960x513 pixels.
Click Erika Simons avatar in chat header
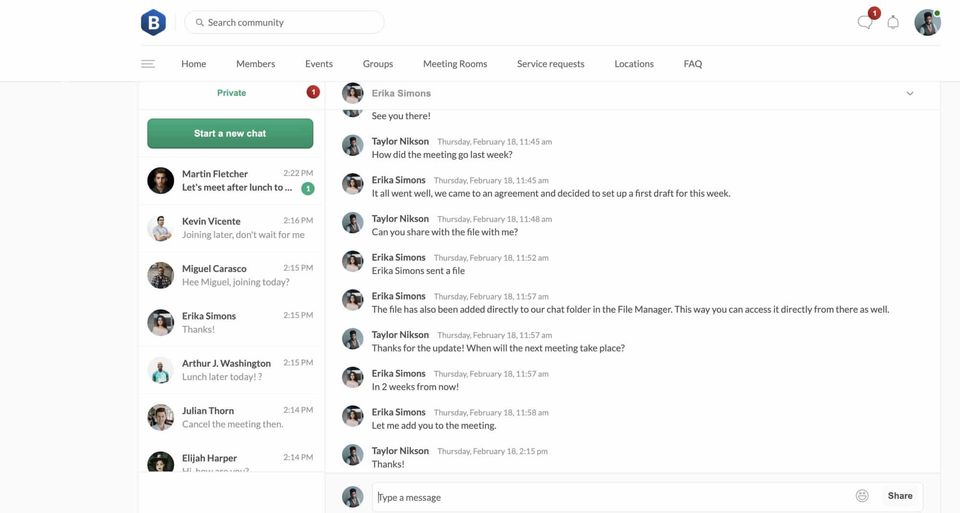pos(352,93)
